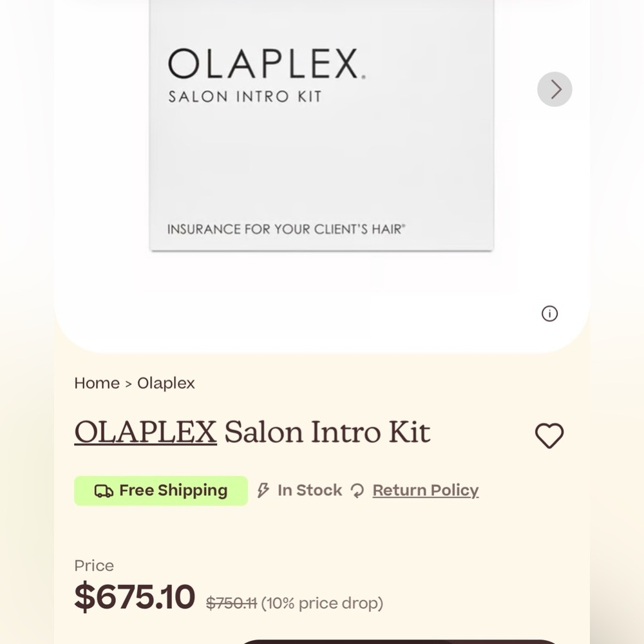Viewport: 644px width, 644px height.
Task: Tap the info icon below the product image
Action: point(549,314)
